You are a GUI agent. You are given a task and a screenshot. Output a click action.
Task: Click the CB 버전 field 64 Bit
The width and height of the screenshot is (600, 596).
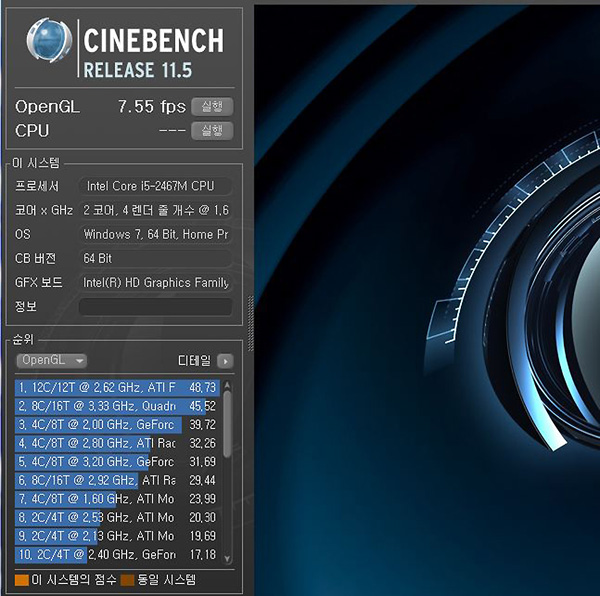click(155, 259)
